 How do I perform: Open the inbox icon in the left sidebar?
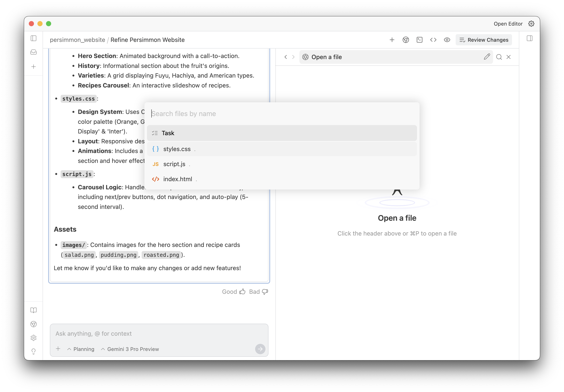click(33, 52)
